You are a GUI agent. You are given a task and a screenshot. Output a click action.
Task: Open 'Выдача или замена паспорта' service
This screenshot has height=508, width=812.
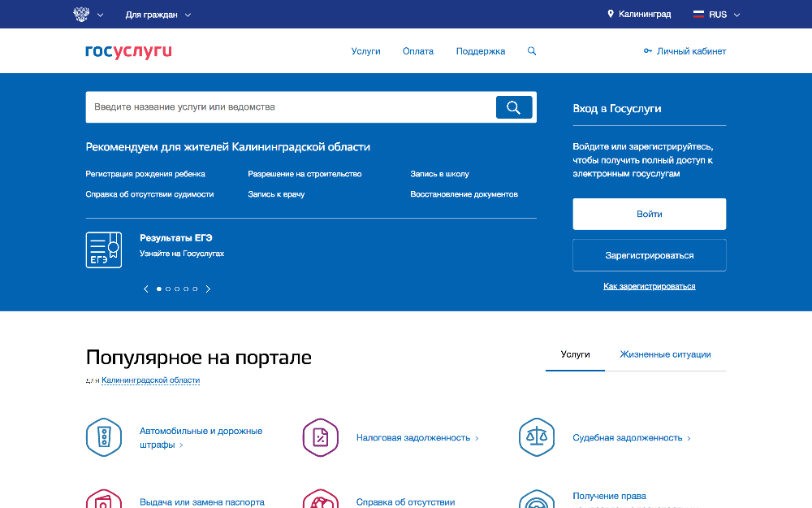click(202, 501)
